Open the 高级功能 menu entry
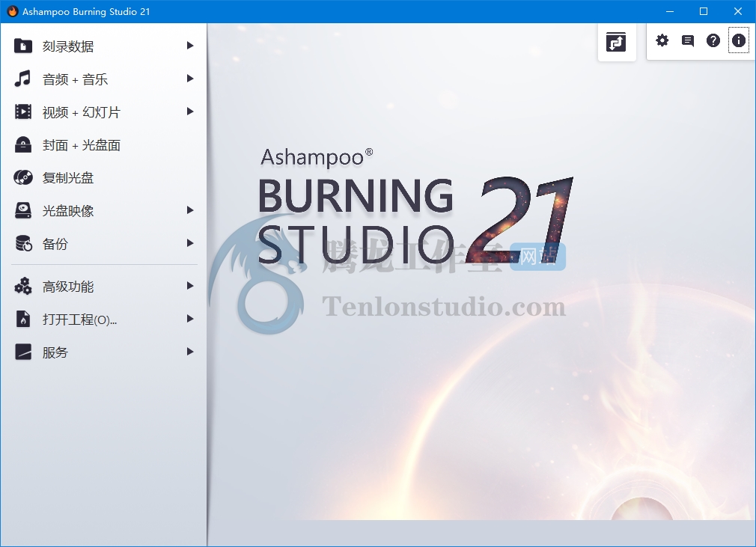 point(103,287)
